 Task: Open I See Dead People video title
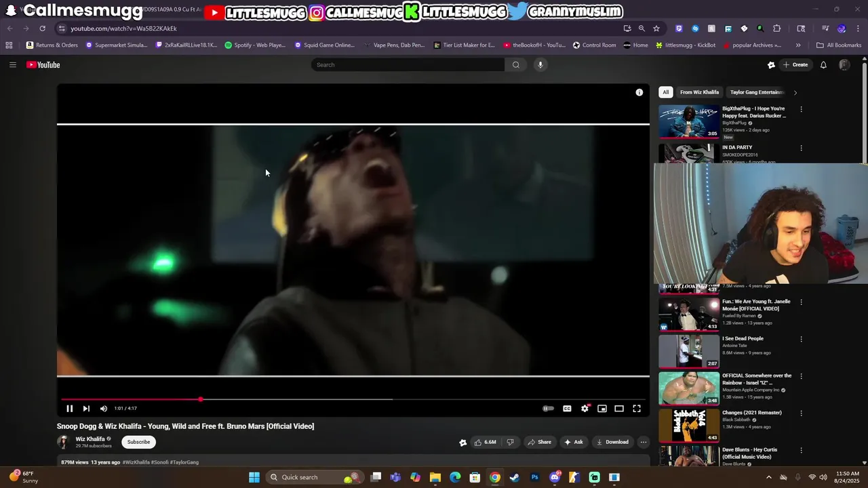tap(743, 338)
